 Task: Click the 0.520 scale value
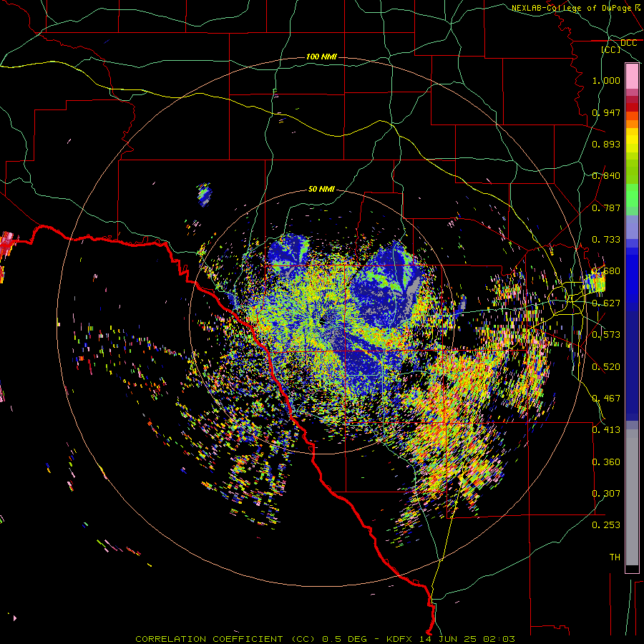tap(606, 367)
